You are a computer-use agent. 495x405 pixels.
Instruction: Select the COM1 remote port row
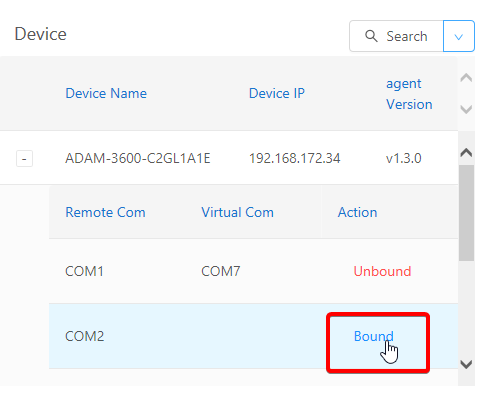coord(253,271)
